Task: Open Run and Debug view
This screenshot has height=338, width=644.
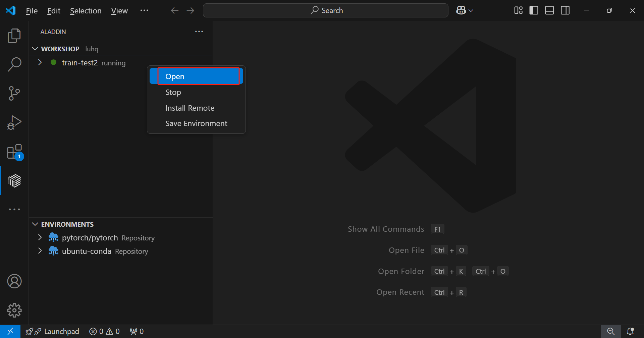Action: [x=14, y=122]
